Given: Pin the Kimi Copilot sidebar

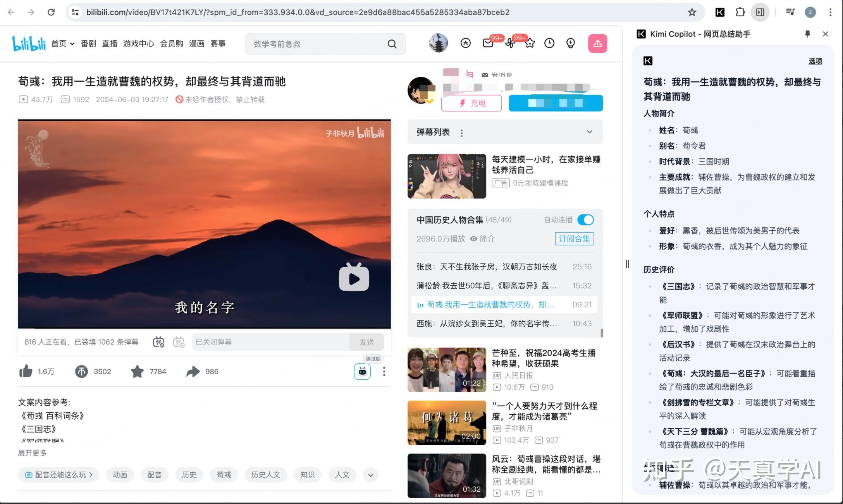Looking at the screenshot, I should point(807,34).
